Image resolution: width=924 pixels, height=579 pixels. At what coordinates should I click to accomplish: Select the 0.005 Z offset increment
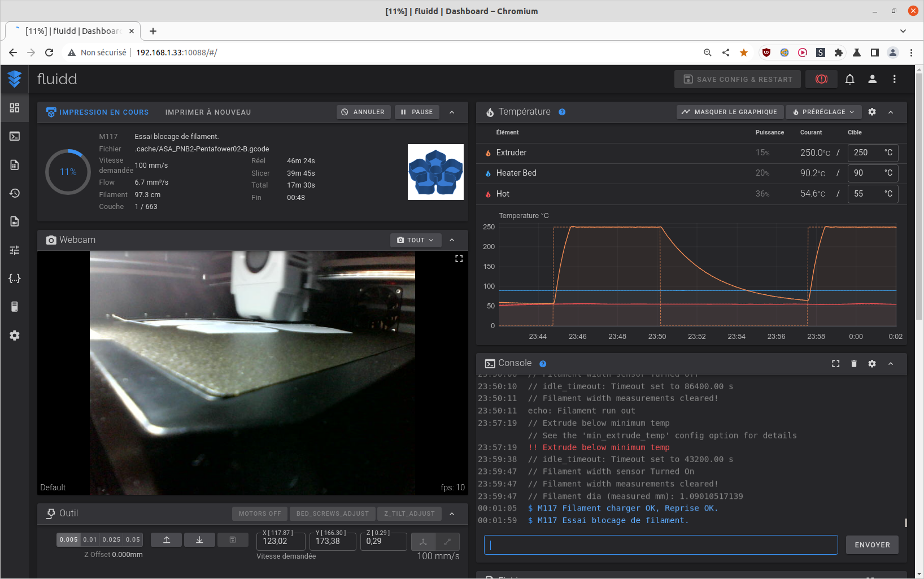point(68,539)
